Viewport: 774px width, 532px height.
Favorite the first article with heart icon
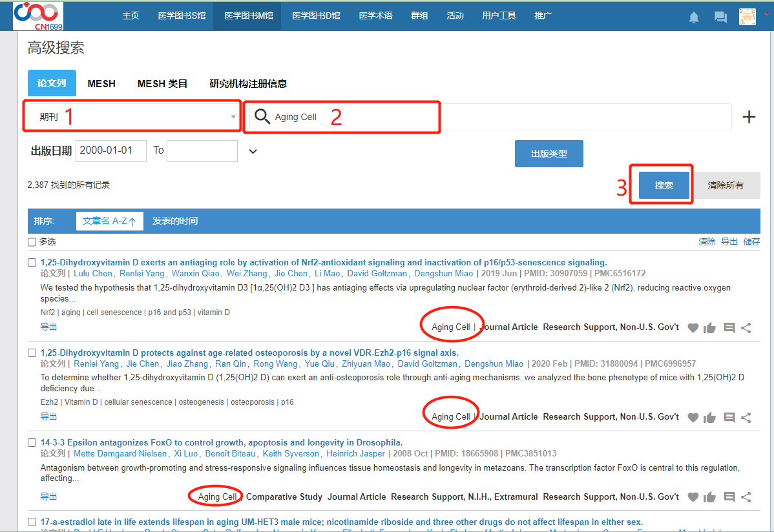coord(693,328)
